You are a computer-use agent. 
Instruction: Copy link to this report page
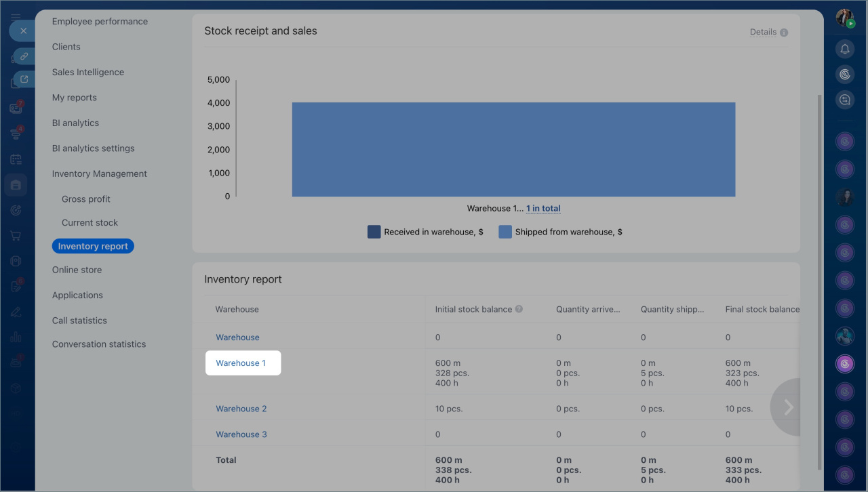click(24, 56)
